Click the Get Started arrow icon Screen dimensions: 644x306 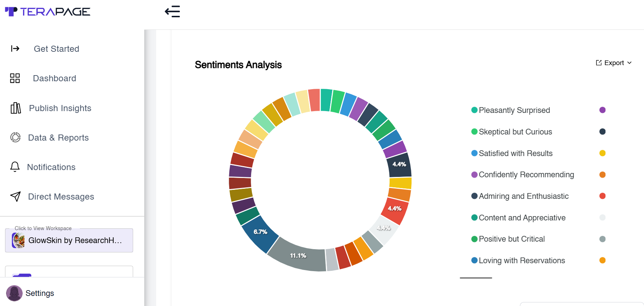[x=15, y=49]
